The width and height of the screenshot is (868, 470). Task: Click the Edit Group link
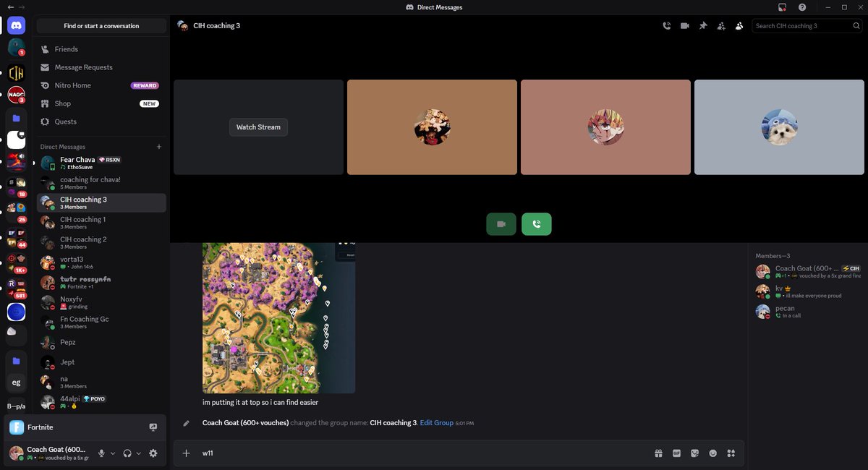point(436,422)
